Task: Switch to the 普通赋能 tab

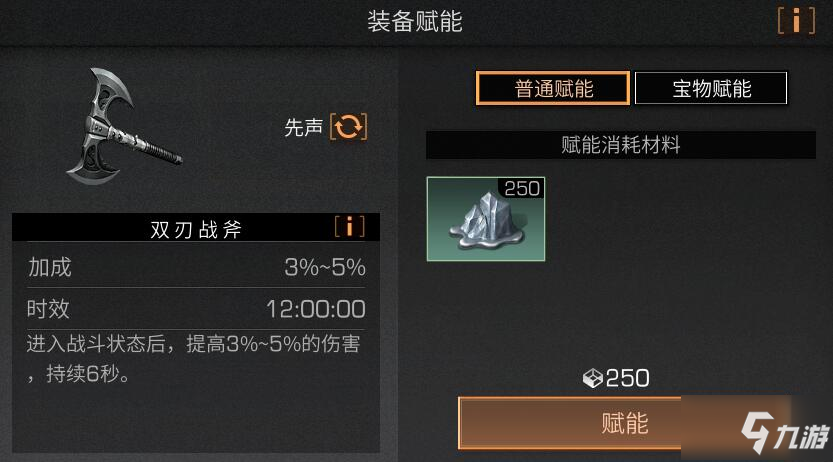Action: (553, 88)
